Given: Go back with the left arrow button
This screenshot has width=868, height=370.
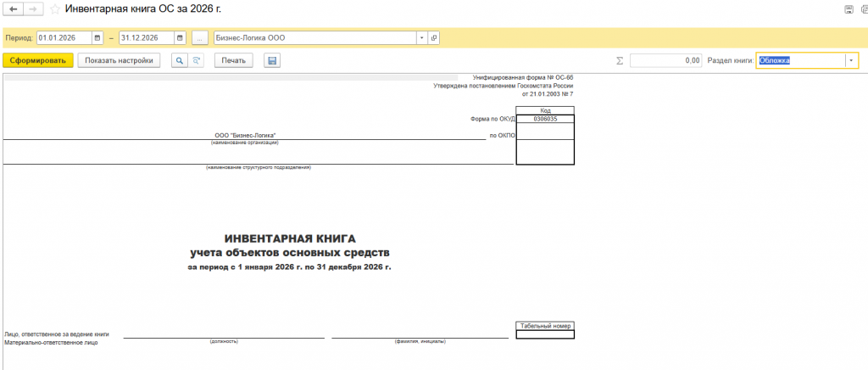Looking at the screenshot, I should [x=14, y=8].
